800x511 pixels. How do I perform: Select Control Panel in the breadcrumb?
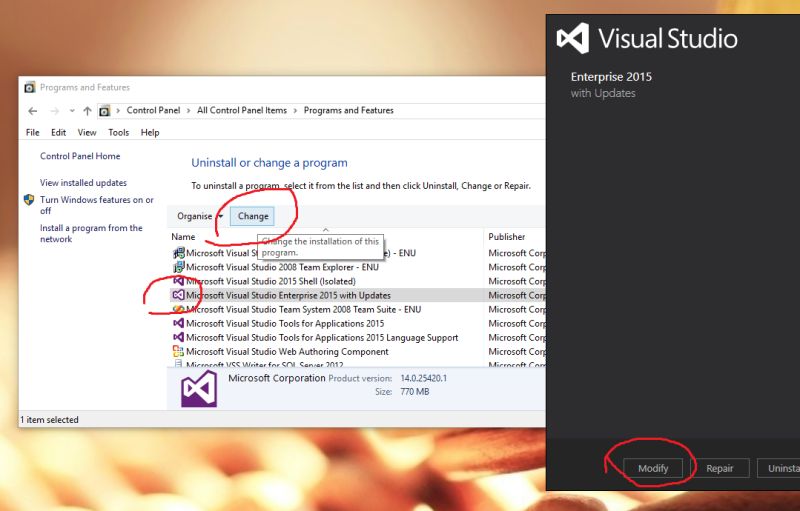point(153,110)
